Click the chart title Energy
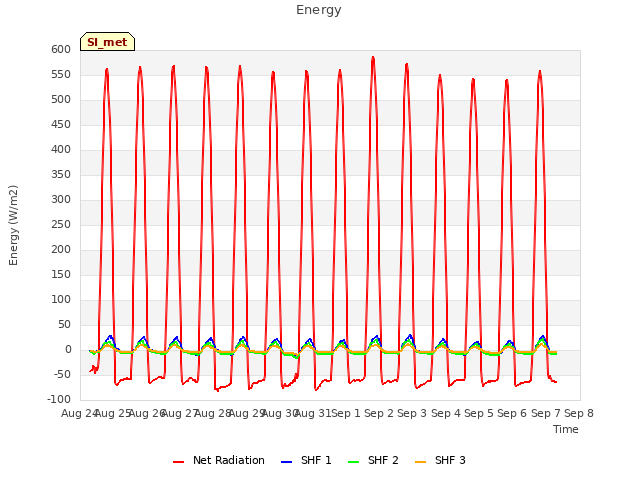Screen dimensions: 640x480 (319, 10)
